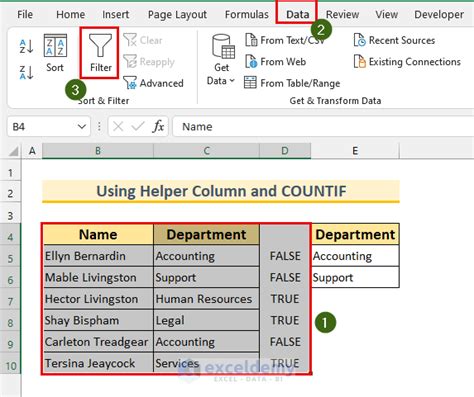474x397 pixels.
Task: Select the Human Resources cell
Action: point(206,299)
